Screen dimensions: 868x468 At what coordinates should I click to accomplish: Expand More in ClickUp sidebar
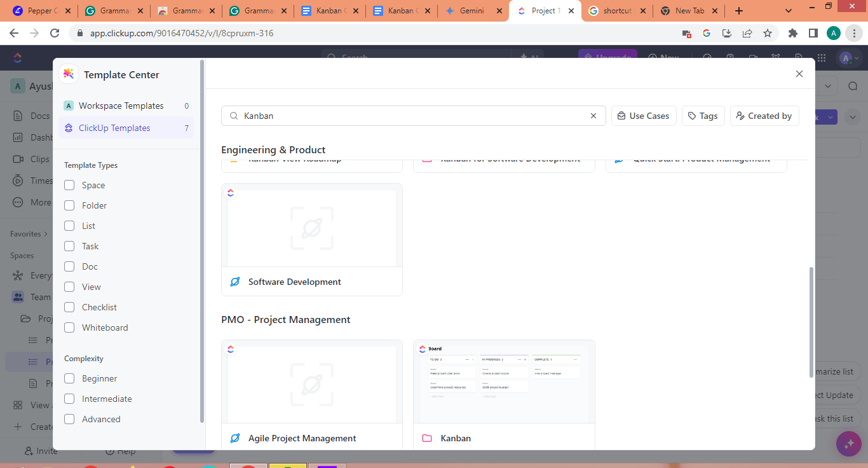pos(32,202)
